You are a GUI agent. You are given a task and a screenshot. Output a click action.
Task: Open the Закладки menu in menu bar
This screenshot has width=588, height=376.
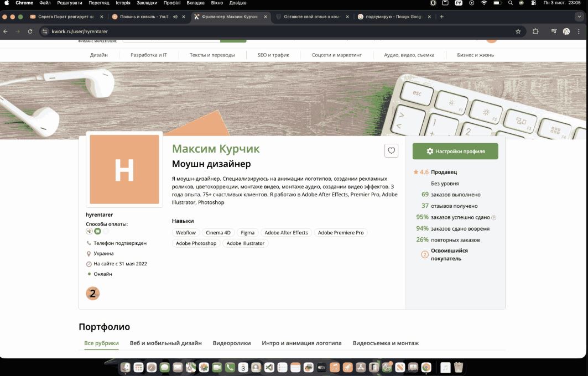pos(147,3)
